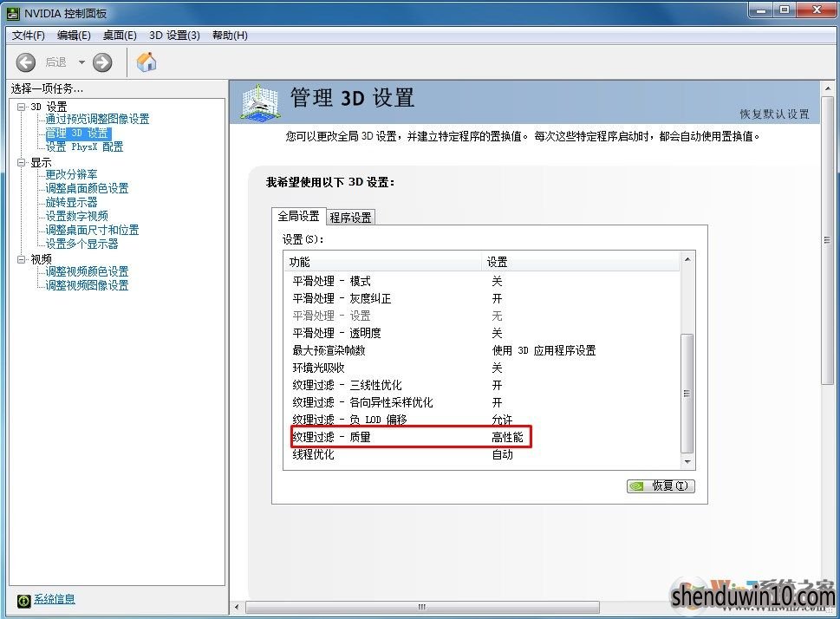Select 设置 PhysX 配置 in the tree
This screenshot has width=840, height=619.
point(84,147)
